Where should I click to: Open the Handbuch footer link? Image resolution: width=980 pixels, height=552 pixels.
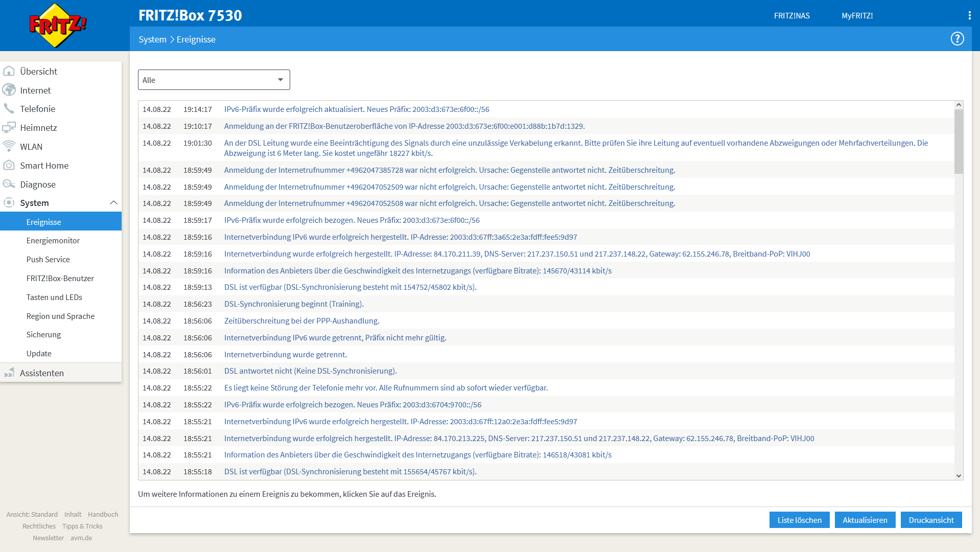click(103, 514)
